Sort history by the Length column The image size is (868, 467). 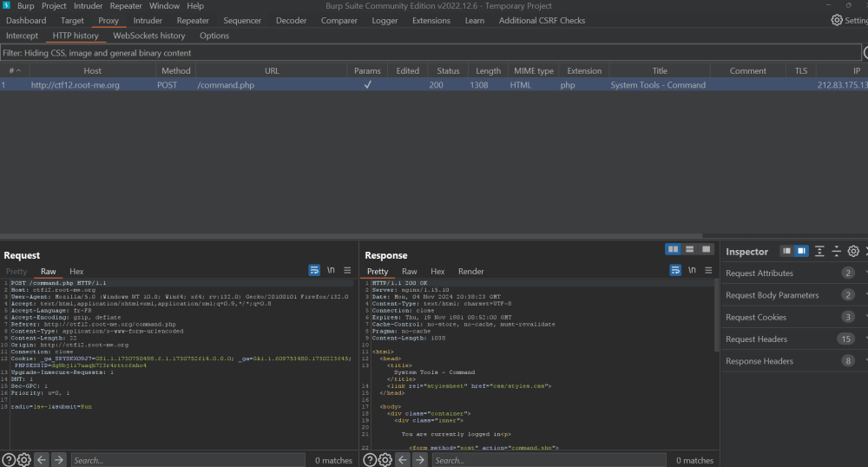(x=488, y=70)
